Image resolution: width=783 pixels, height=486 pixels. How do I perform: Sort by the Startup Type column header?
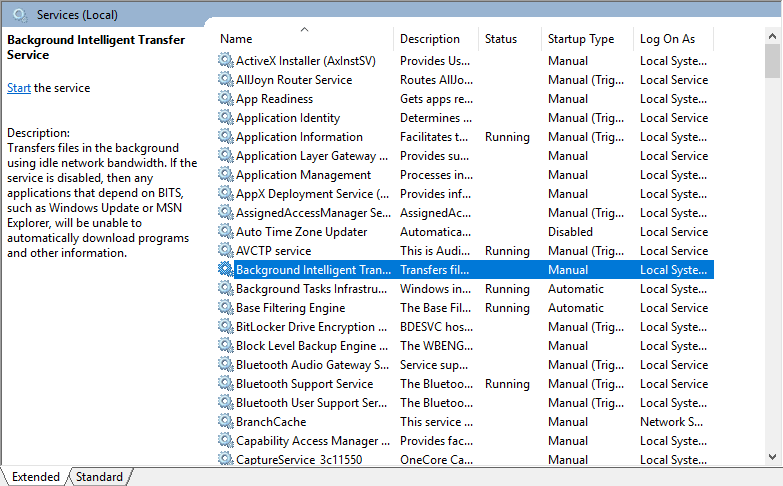(588, 39)
